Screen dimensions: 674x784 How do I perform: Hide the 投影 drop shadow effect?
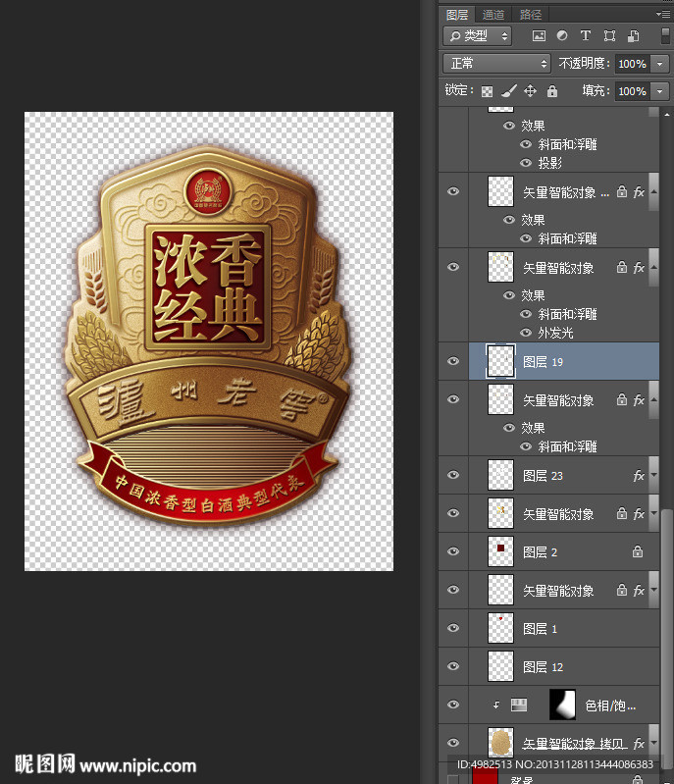point(526,163)
